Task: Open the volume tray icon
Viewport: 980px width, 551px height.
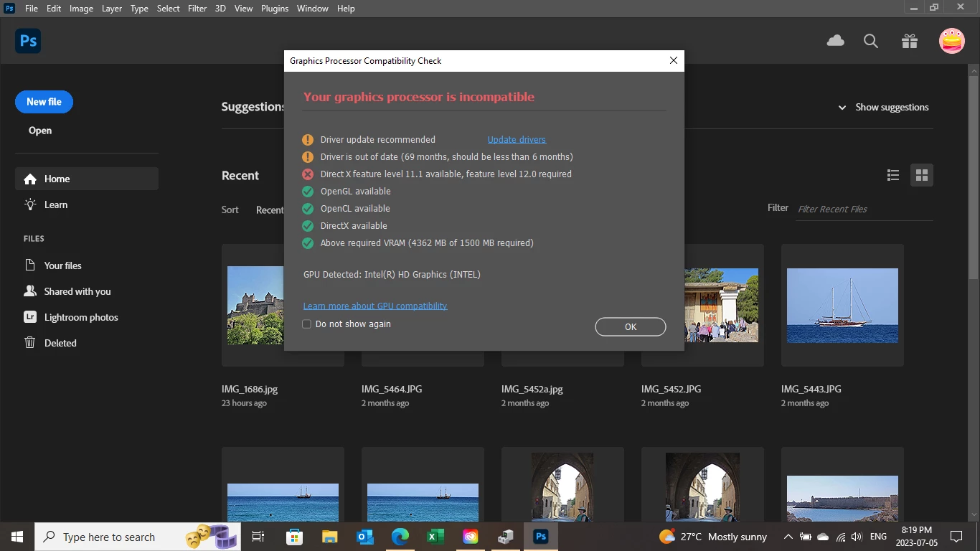Action: coord(857,537)
